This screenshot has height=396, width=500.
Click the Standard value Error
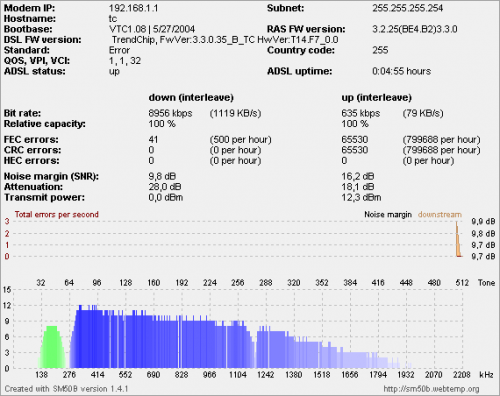click(x=119, y=50)
